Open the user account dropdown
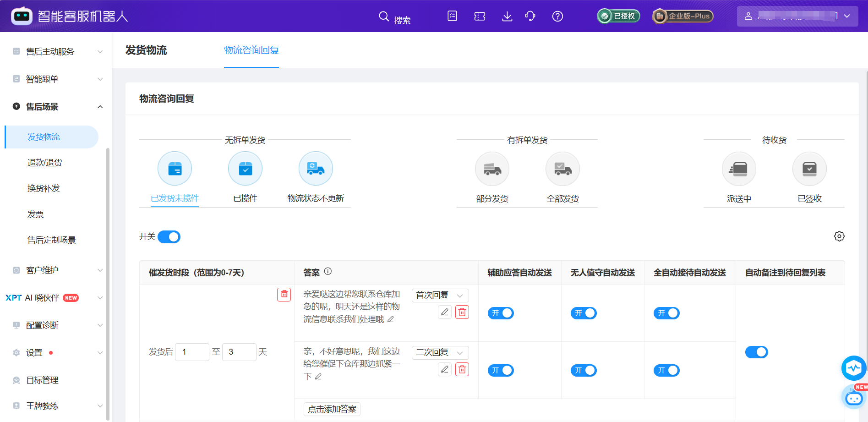This screenshot has height=422, width=868. (797, 16)
